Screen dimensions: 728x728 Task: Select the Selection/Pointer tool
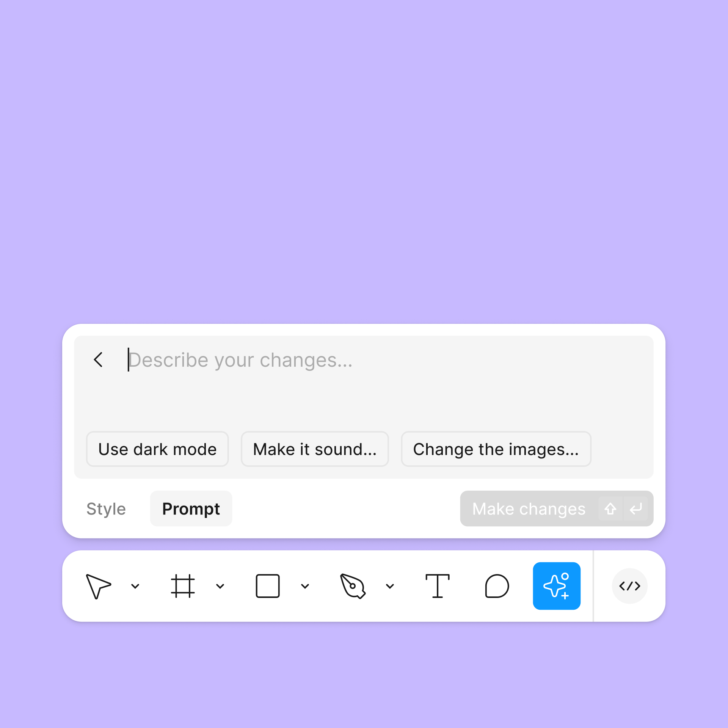click(99, 585)
